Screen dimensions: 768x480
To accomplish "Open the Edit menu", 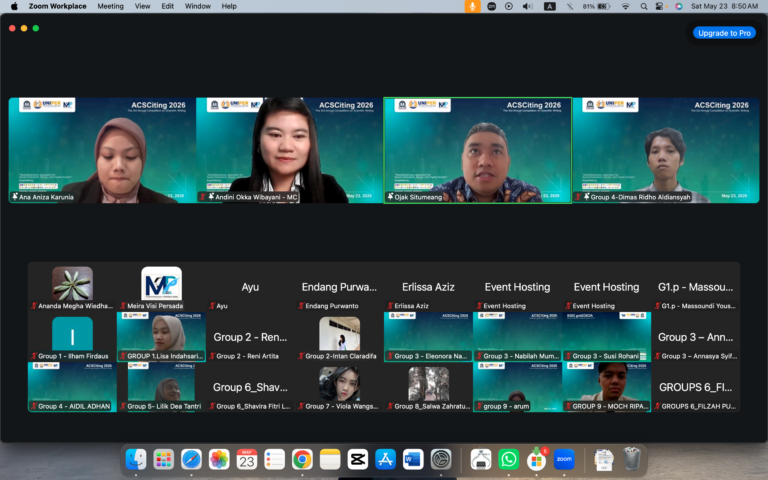I will [168, 6].
